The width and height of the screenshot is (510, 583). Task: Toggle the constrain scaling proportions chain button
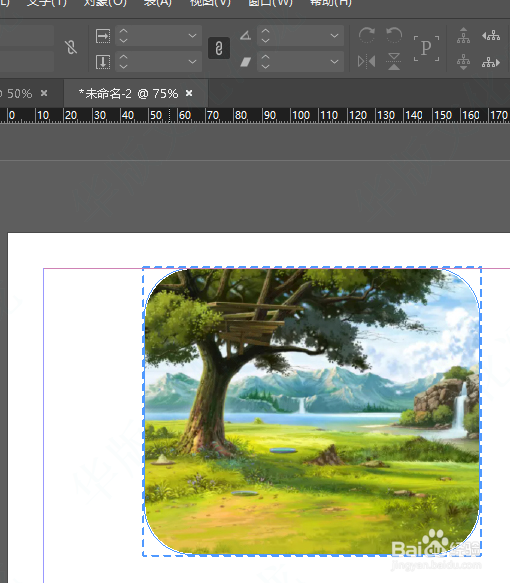click(219, 48)
